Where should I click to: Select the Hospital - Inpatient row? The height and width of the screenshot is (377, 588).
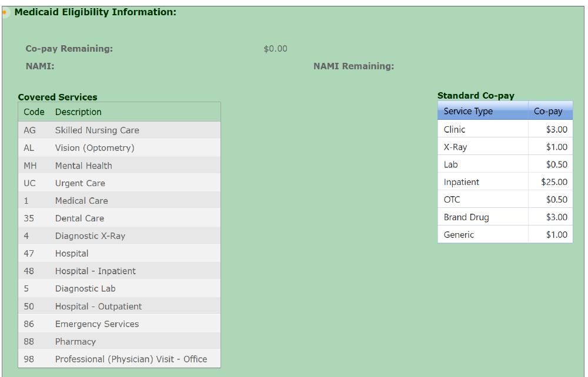point(119,271)
